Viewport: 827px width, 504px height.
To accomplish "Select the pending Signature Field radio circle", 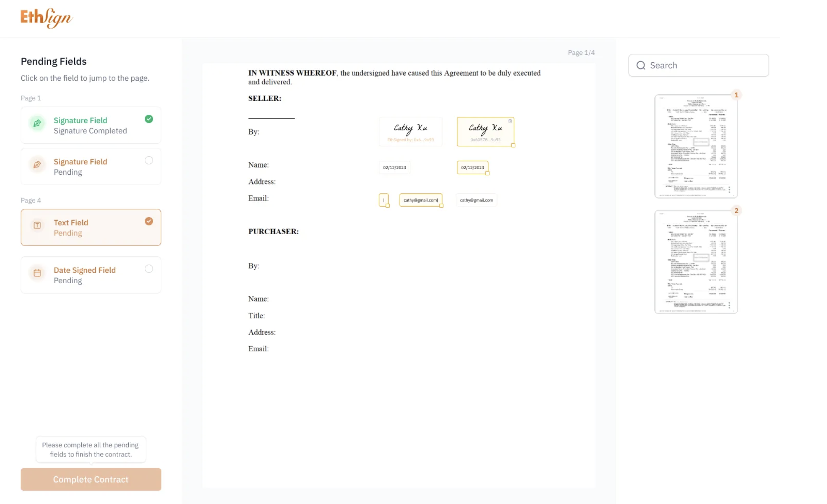I will (x=149, y=160).
